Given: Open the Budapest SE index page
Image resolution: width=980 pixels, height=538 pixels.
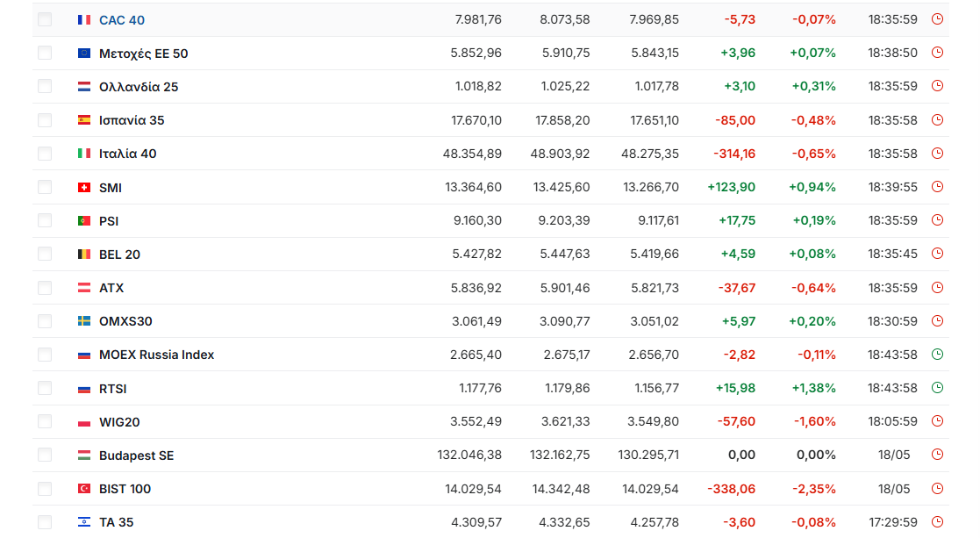Looking at the screenshot, I should (x=136, y=456).
